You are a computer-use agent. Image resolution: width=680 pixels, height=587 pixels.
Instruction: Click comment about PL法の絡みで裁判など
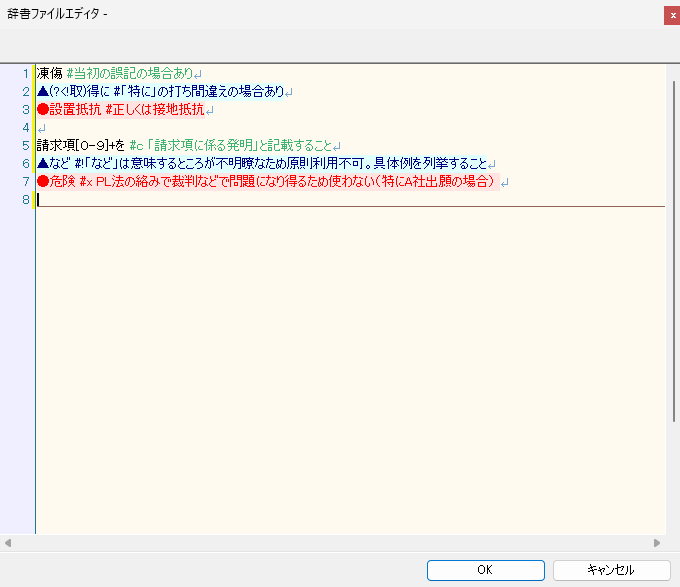(287, 181)
